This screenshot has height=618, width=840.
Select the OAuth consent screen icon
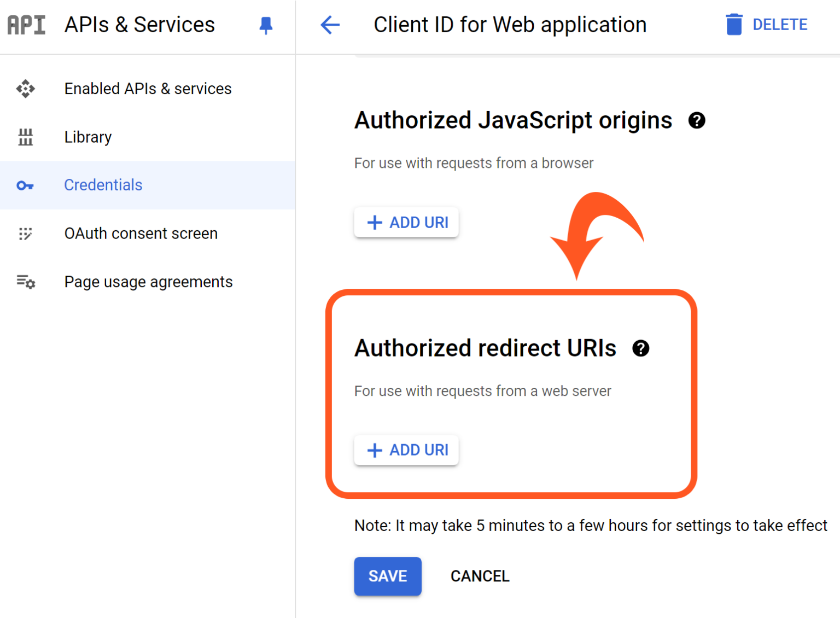coord(26,234)
